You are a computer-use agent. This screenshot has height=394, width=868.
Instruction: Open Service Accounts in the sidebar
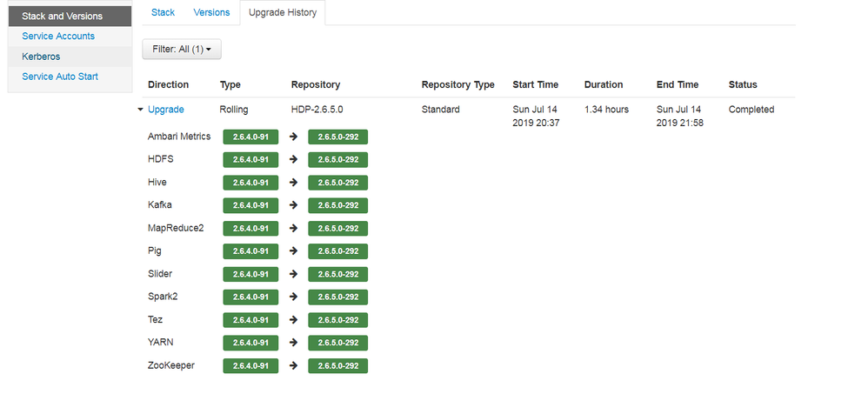tap(58, 37)
